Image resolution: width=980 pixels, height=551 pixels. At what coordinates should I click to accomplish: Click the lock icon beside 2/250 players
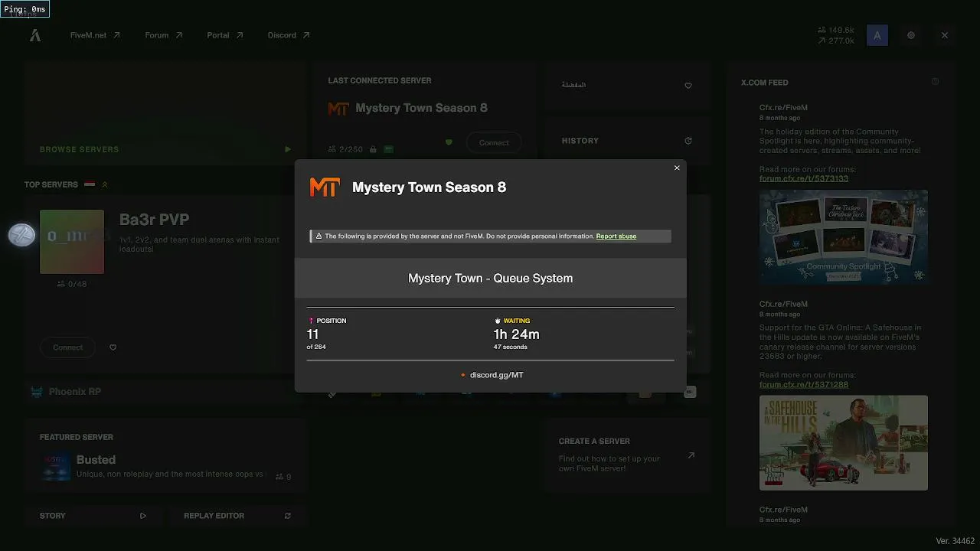[x=373, y=149]
